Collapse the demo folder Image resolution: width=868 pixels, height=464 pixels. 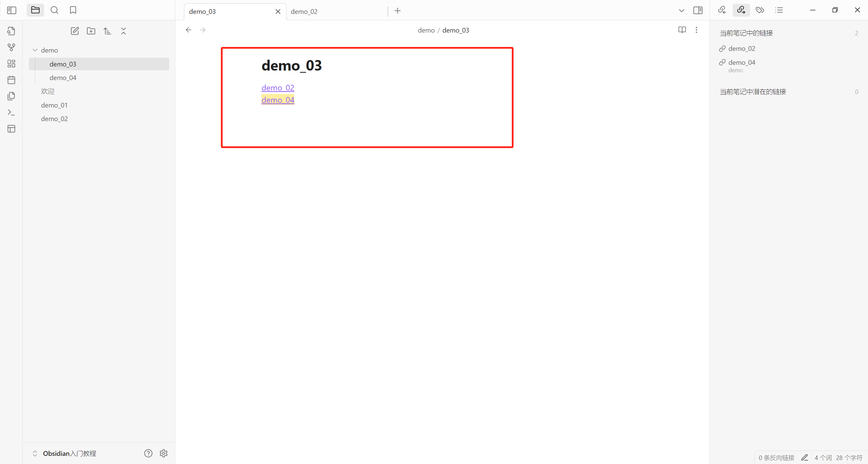pos(35,50)
